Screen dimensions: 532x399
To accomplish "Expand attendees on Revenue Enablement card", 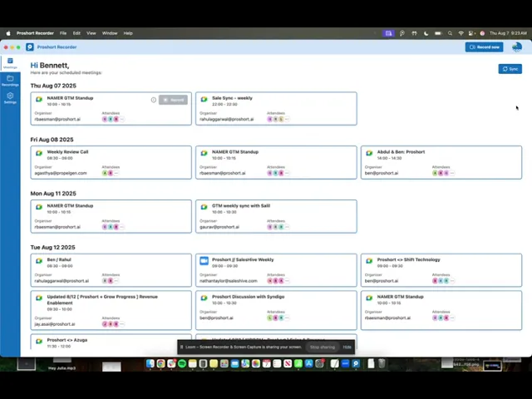I will coord(122,324).
